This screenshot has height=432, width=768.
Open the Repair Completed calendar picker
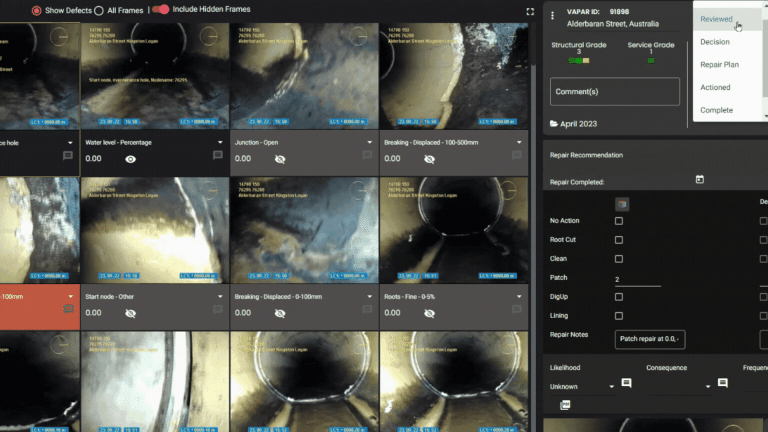coord(699,180)
